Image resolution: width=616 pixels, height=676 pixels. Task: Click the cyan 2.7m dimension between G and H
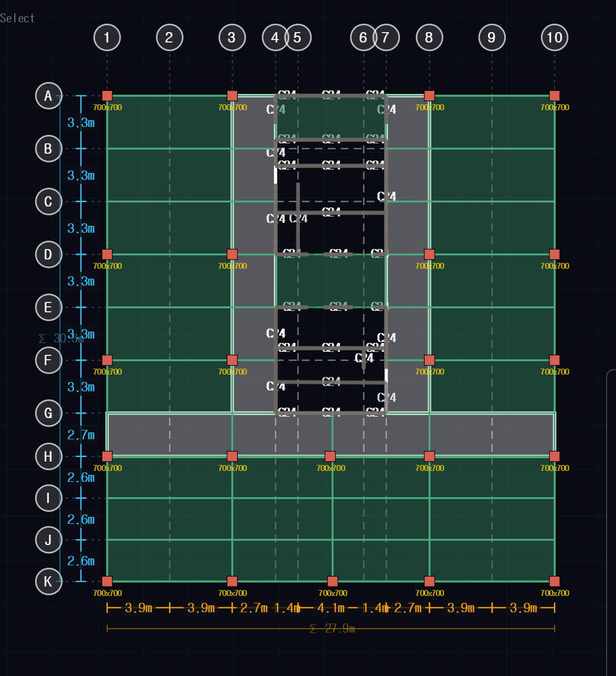[81, 435]
